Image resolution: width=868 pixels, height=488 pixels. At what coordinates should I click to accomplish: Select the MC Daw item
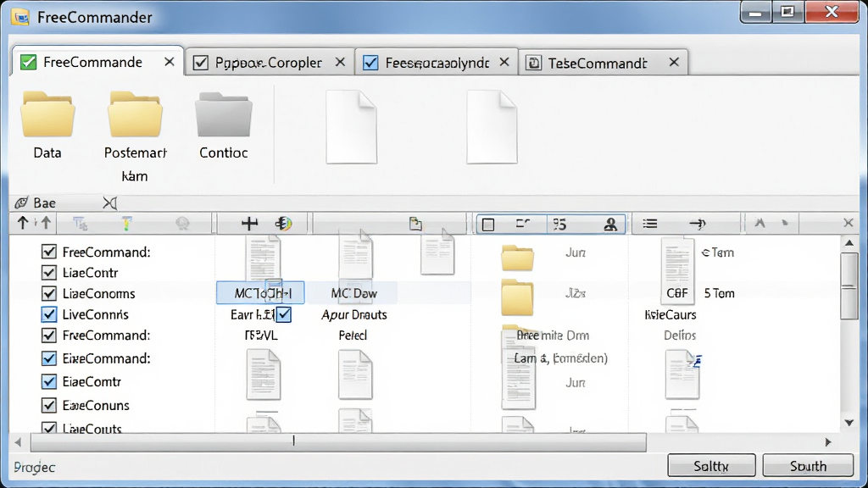pos(353,293)
